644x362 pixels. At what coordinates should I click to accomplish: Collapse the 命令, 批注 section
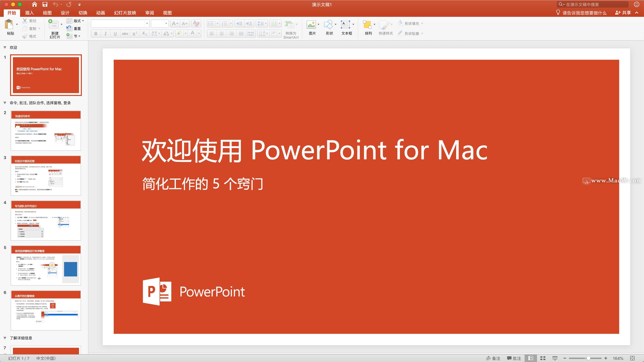tap(5, 103)
